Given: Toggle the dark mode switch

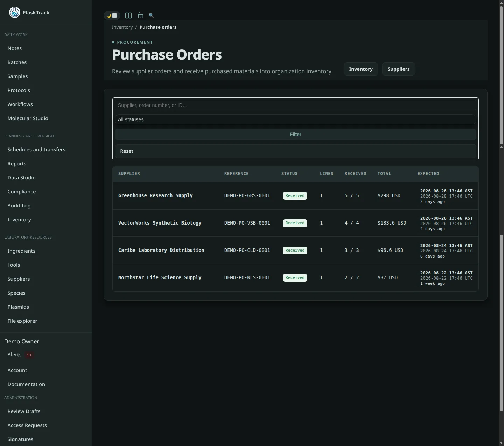Looking at the screenshot, I should 112,15.
